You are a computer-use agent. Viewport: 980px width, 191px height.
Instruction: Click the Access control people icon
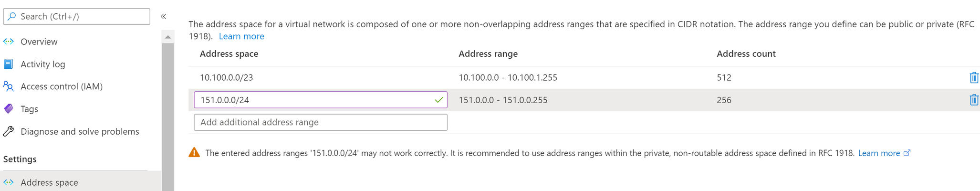pos(9,86)
